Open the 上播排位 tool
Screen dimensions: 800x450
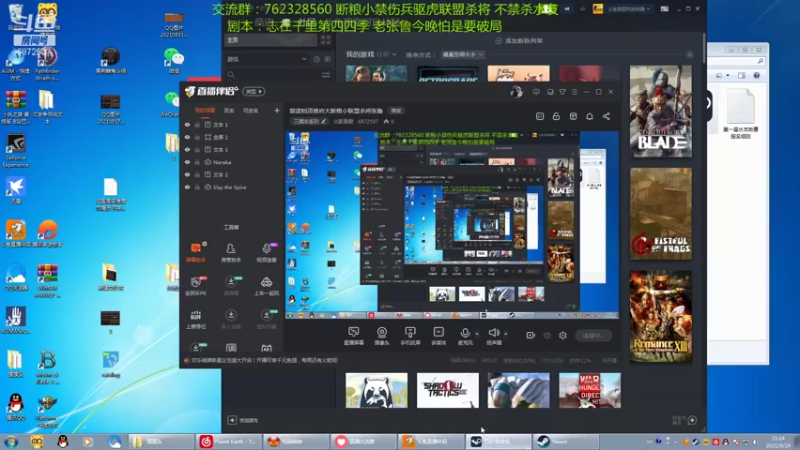click(x=196, y=319)
